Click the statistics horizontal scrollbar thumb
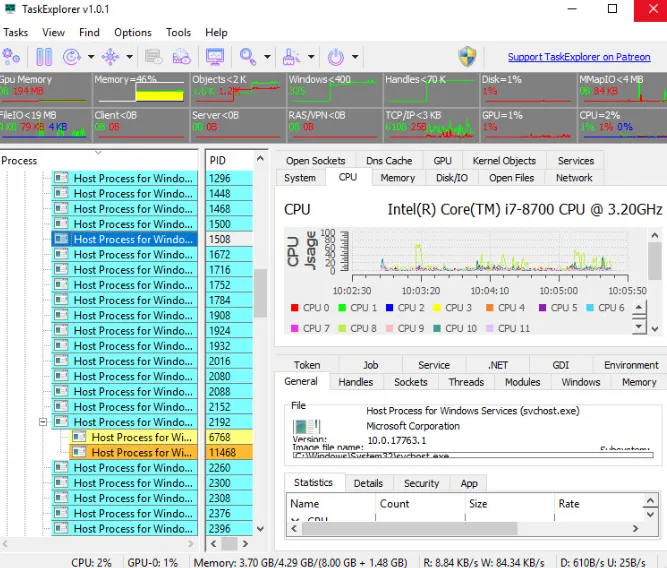Screen dimensions: 667x568 coord(410,528)
